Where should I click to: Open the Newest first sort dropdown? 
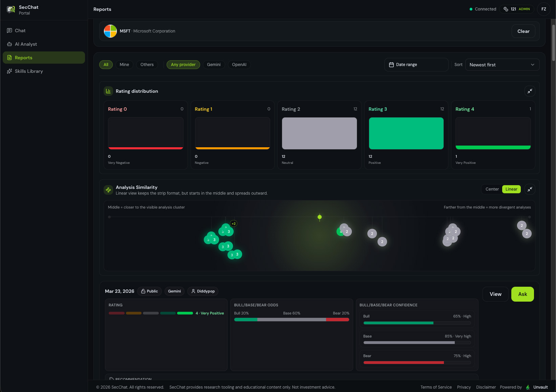tap(502, 64)
